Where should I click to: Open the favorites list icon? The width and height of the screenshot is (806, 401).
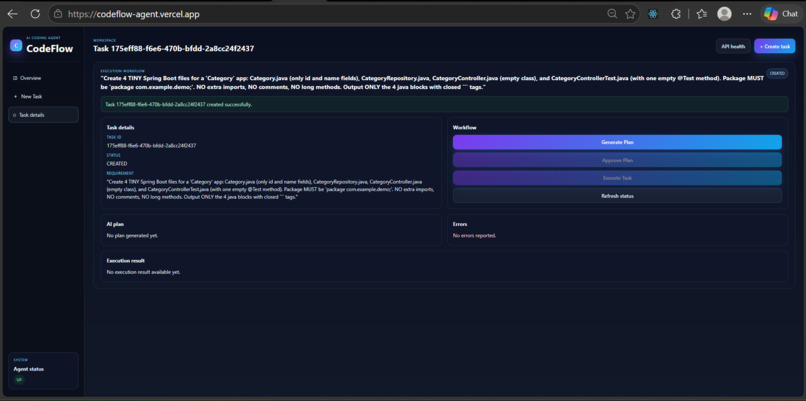pyautogui.click(x=702, y=14)
